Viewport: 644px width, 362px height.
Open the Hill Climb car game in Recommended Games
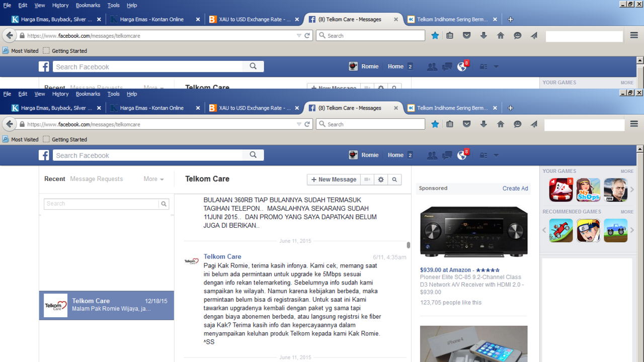(x=561, y=230)
